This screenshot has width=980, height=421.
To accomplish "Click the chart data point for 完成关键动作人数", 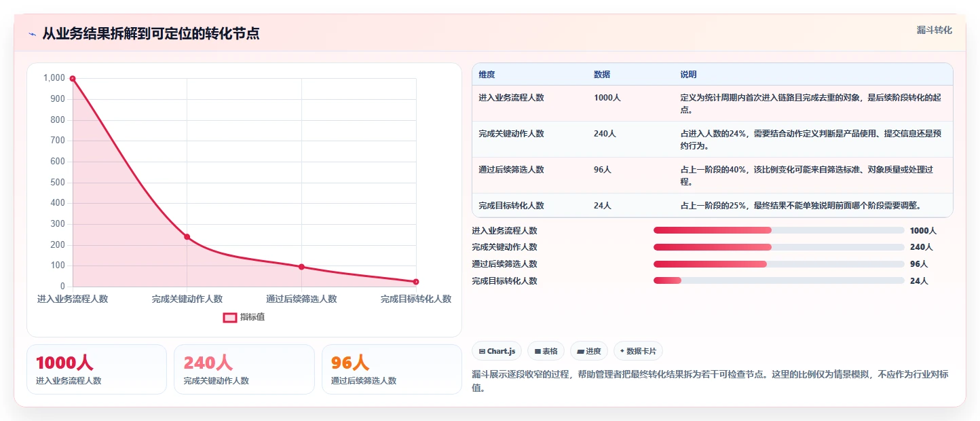I will [x=187, y=237].
